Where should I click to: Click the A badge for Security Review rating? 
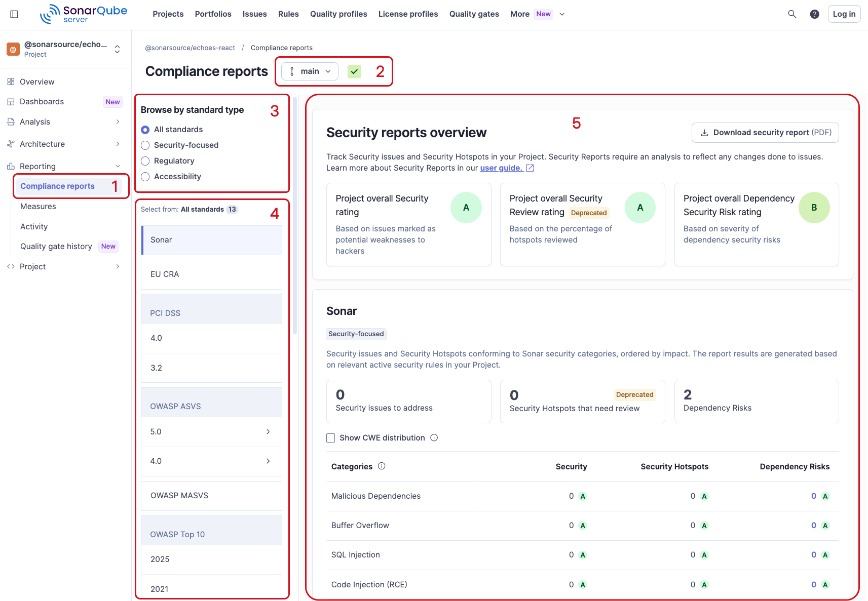point(640,208)
